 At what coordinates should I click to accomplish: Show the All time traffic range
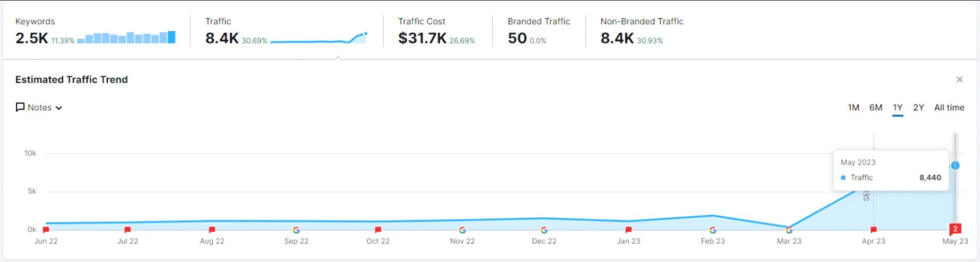coord(949,108)
